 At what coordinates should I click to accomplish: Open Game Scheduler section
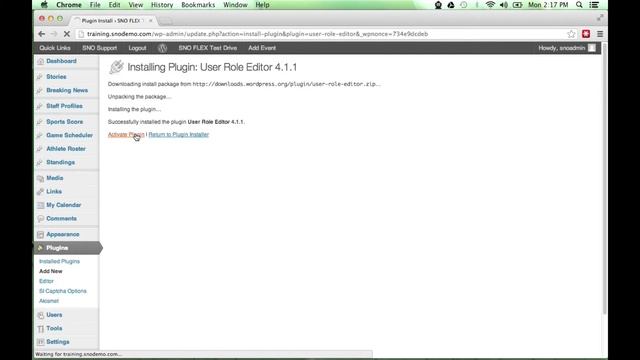[x=69, y=135]
